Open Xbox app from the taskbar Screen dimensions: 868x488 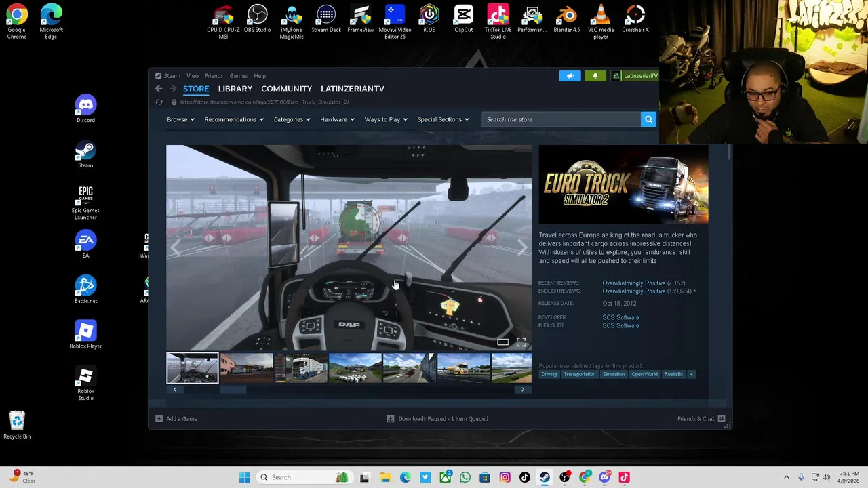445,477
